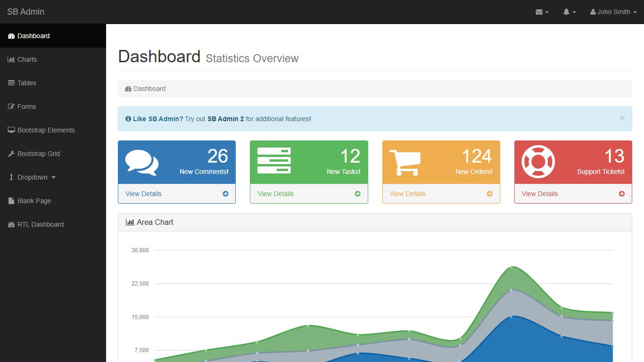Click the Bootstrap Grid wrench icon
Image resolution: width=644 pixels, height=362 pixels.
[11, 154]
